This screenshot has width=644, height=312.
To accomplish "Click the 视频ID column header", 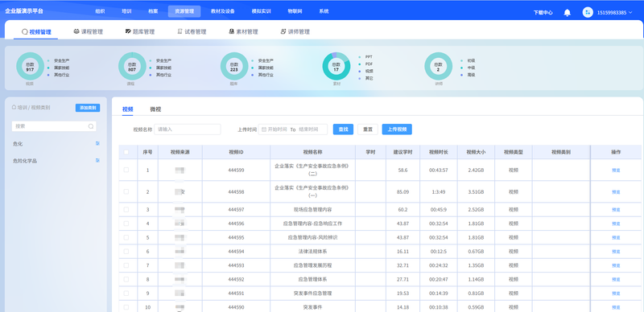I will pyautogui.click(x=236, y=152).
